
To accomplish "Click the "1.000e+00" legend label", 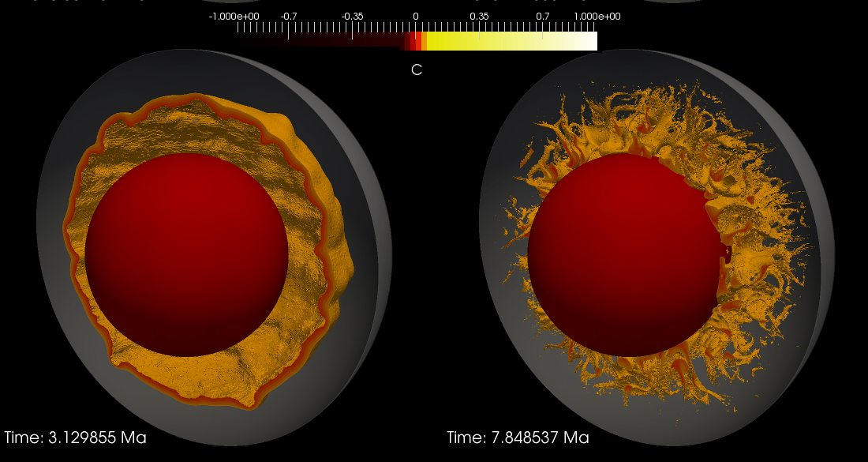I will 597,17.
